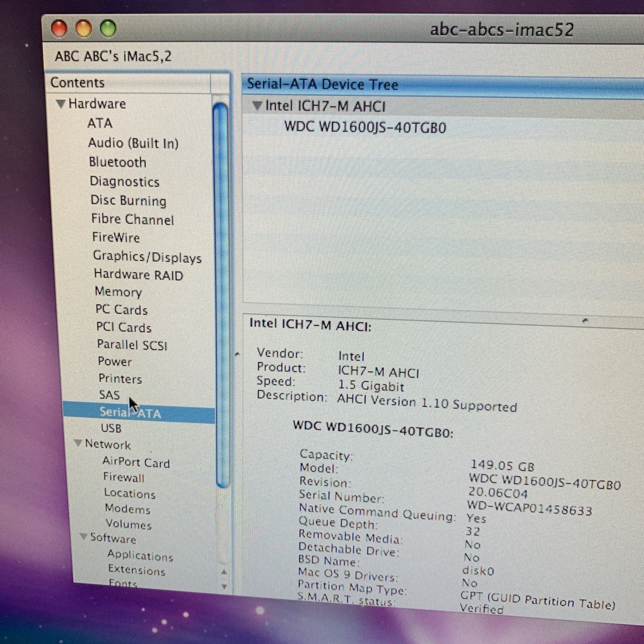The width and height of the screenshot is (644, 644).
Task: Click the revision value 20.06C04
Action: (x=498, y=492)
